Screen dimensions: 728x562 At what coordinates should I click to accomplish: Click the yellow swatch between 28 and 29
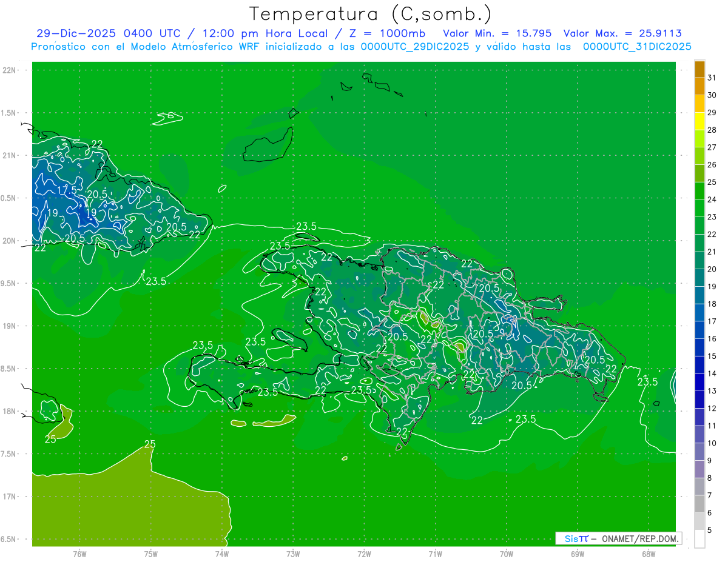[699, 121]
